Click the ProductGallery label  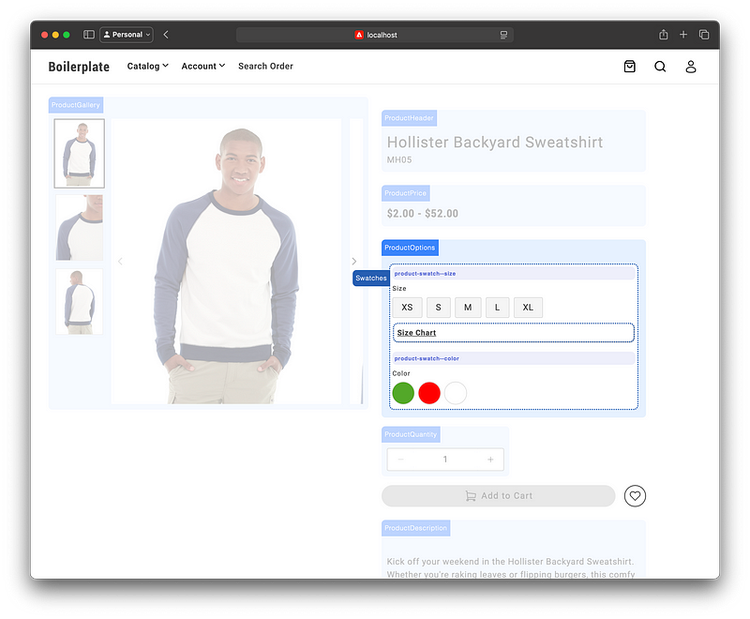click(x=76, y=105)
